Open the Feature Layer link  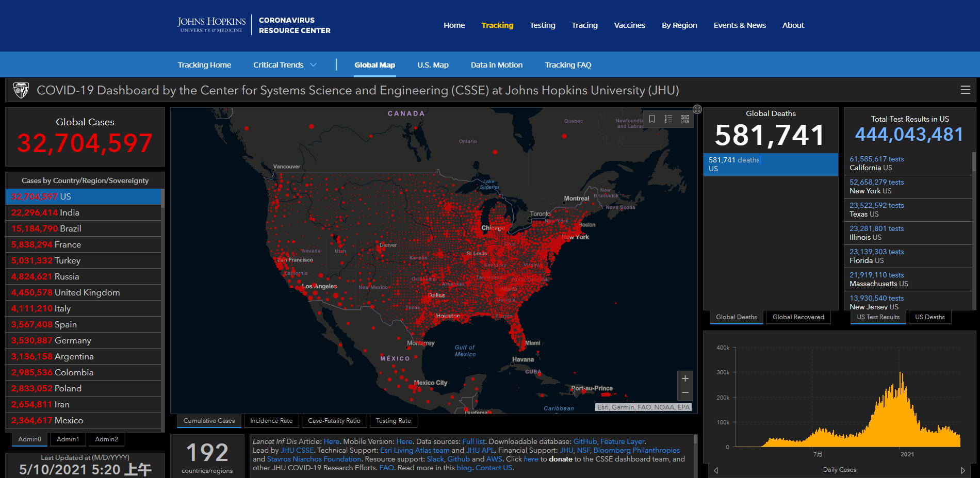point(623,442)
